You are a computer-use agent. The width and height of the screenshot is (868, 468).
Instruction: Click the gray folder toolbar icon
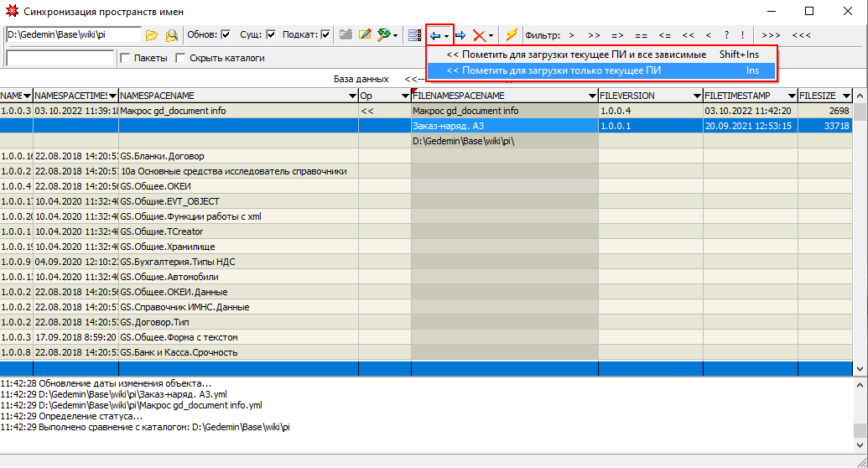[x=346, y=35]
